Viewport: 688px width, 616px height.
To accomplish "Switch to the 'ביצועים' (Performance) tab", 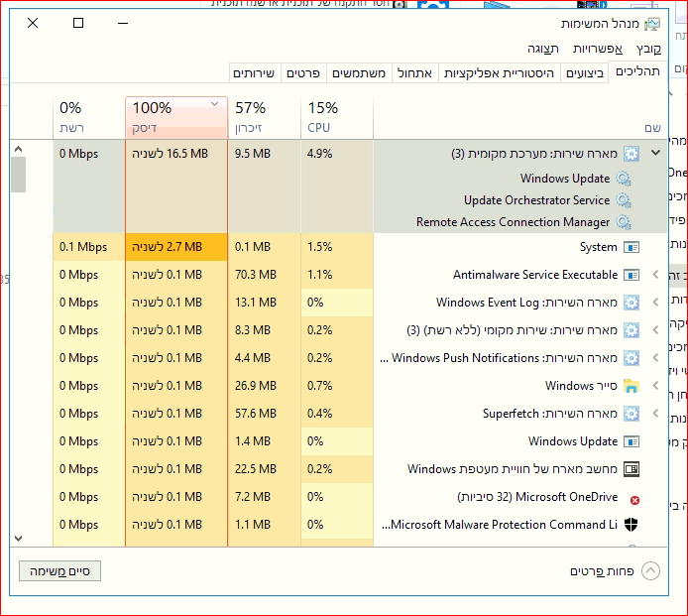I will (x=585, y=72).
